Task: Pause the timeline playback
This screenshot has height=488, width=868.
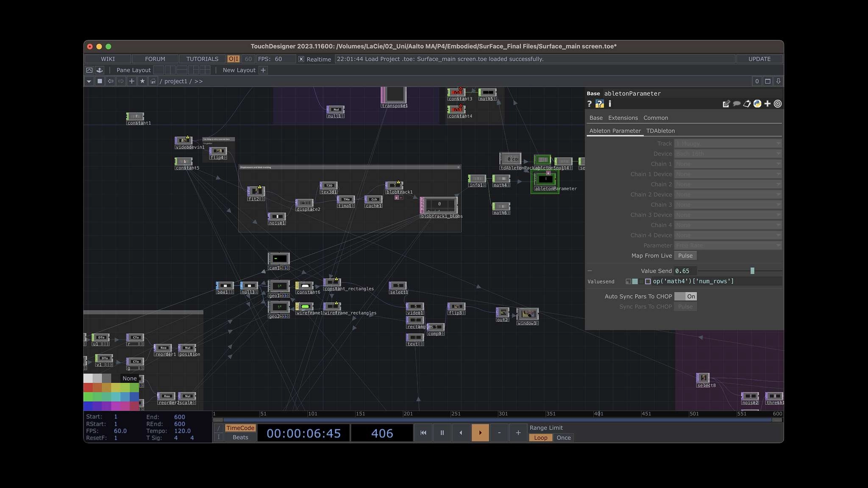Action: point(442,433)
